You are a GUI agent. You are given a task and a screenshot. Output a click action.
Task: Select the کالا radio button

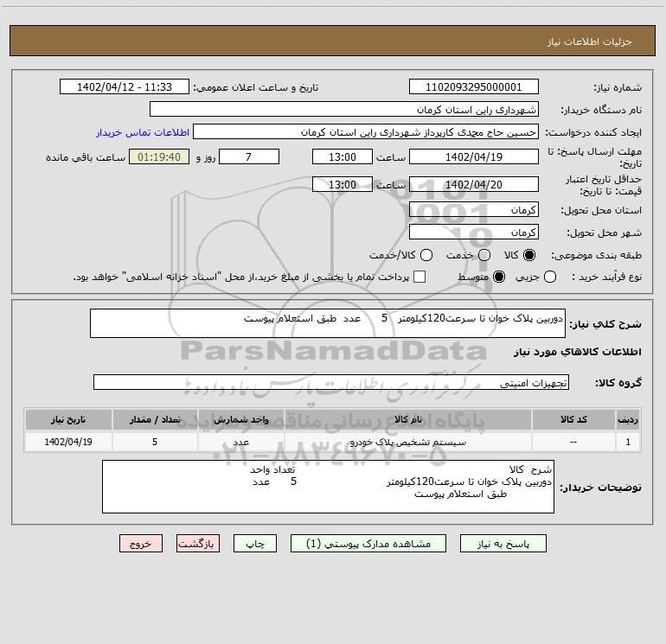[x=529, y=255]
